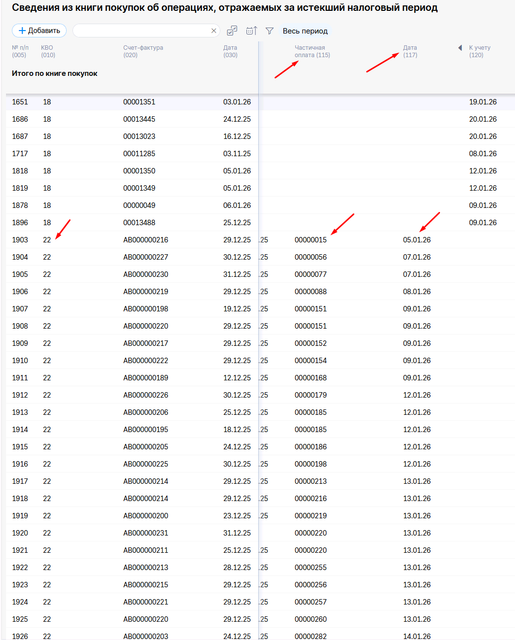Click invoice 00013023 in row 1687
Screen dimensions: 515x640
click(x=139, y=136)
